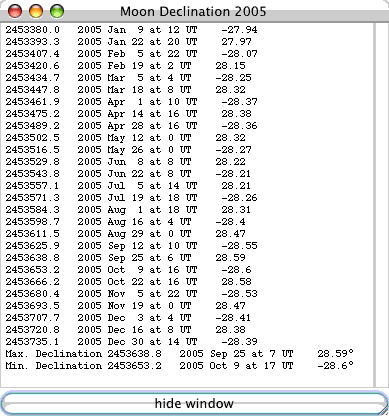
Task: Click the 2005 Dec 30 row
Action: pos(131,342)
